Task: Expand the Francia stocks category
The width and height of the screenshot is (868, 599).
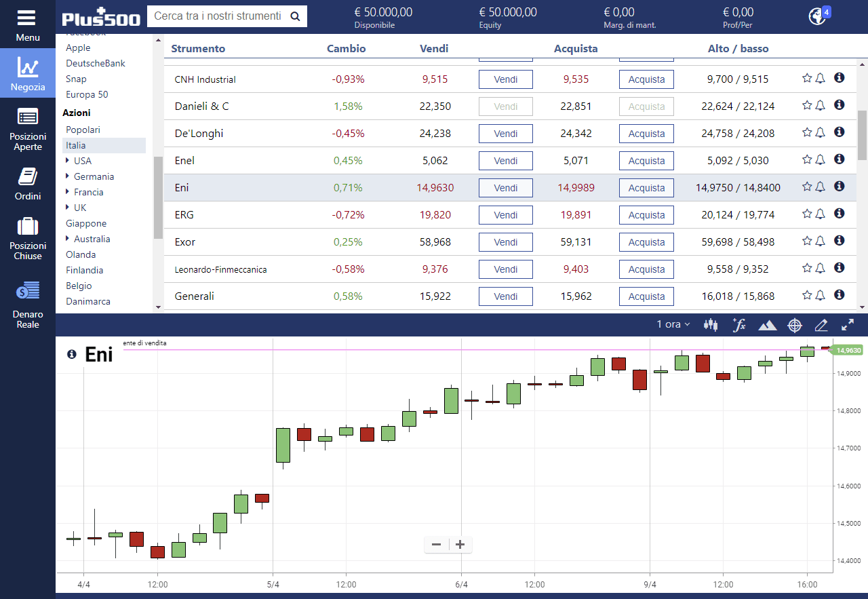Action: point(68,192)
